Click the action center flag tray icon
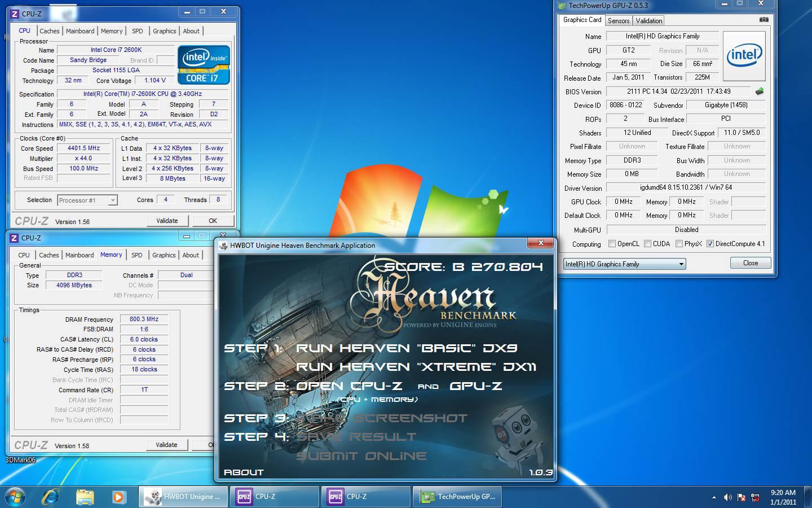The image size is (812, 508). pos(743,497)
